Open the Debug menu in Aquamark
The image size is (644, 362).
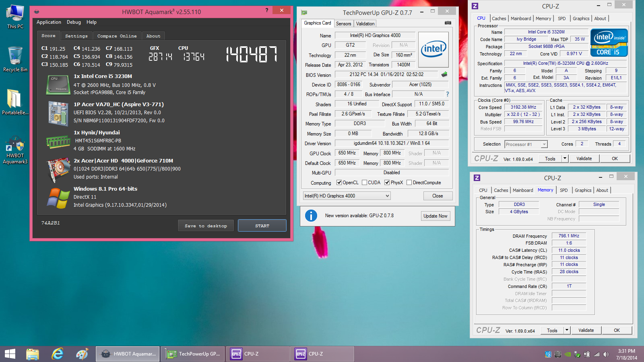[x=74, y=22]
